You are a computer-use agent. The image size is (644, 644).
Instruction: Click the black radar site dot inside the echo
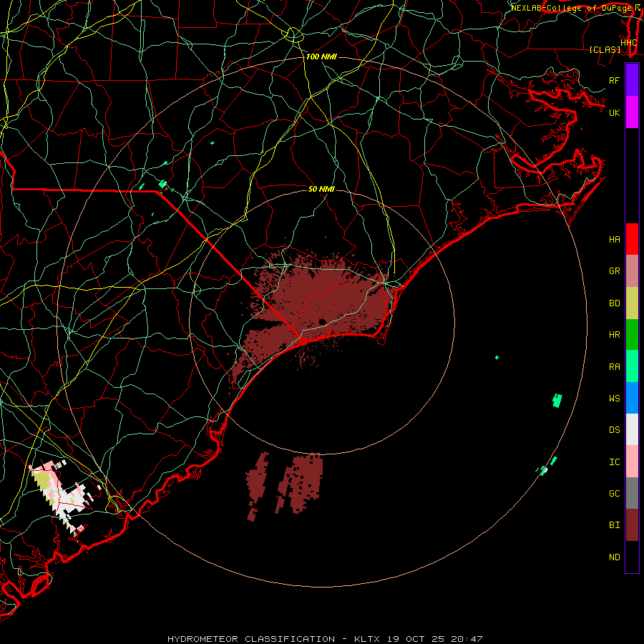pos(322,321)
